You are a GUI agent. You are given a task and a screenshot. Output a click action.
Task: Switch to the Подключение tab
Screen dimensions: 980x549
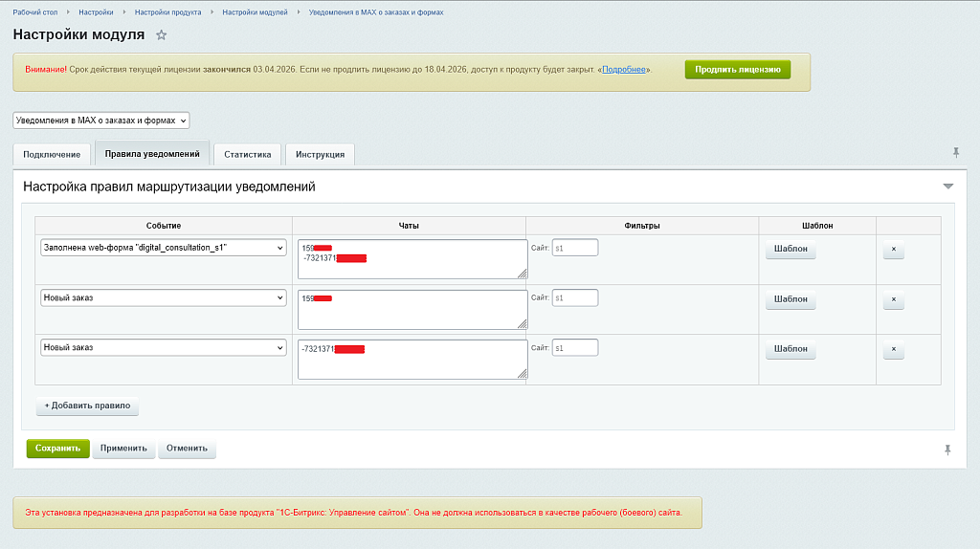(x=52, y=154)
